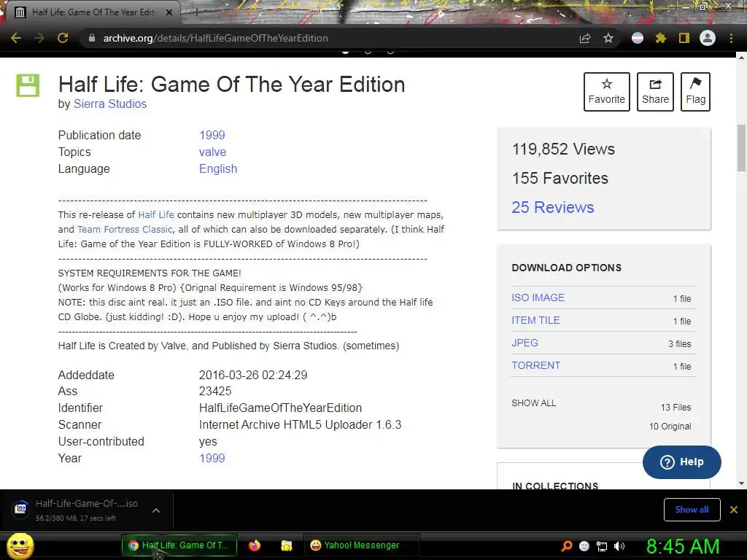Screen dimensions: 747x560
Task: Click the smiley face tray icon
Action: [584, 546]
